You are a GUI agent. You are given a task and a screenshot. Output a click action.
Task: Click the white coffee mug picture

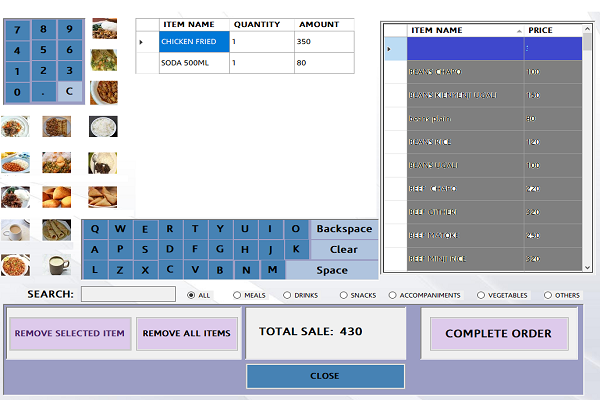(57, 265)
